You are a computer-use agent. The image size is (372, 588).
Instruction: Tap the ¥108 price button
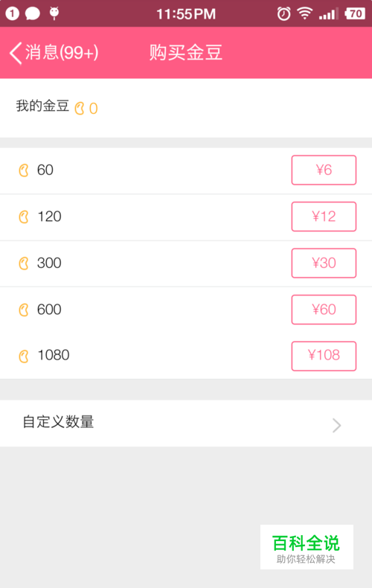click(x=324, y=356)
